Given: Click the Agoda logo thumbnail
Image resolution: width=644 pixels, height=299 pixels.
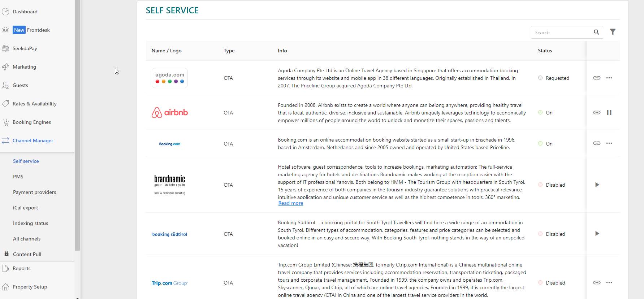Looking at the screenshot, I should click(170, 78).
